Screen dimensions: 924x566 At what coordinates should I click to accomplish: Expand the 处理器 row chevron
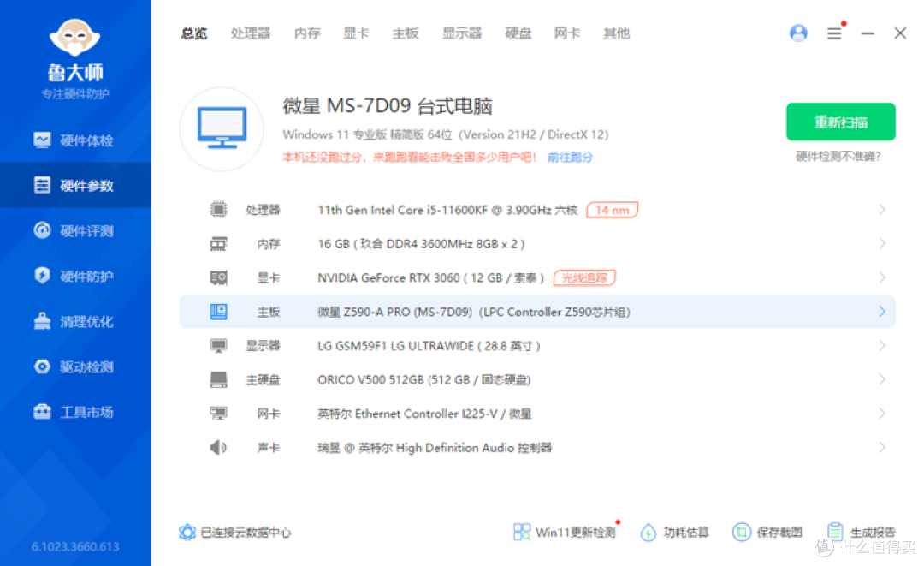click(x=882, y=209)
